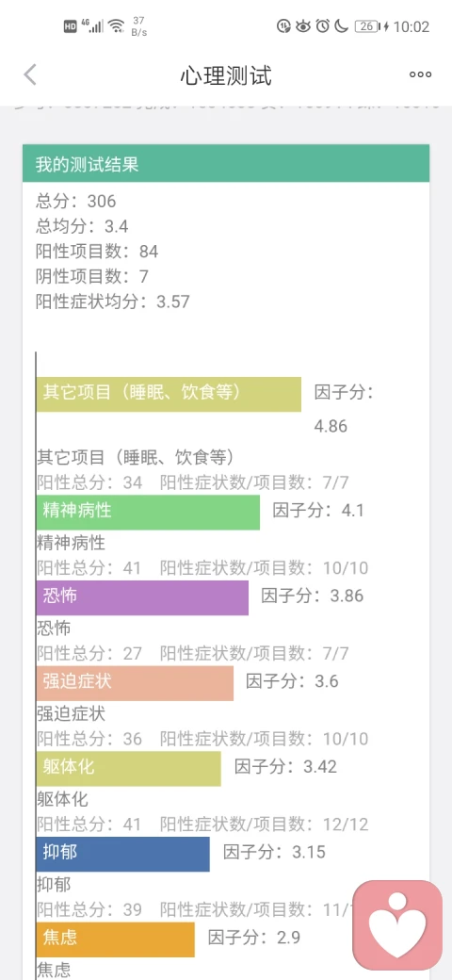Tap the 总分：306 score line

pos(76,201)
